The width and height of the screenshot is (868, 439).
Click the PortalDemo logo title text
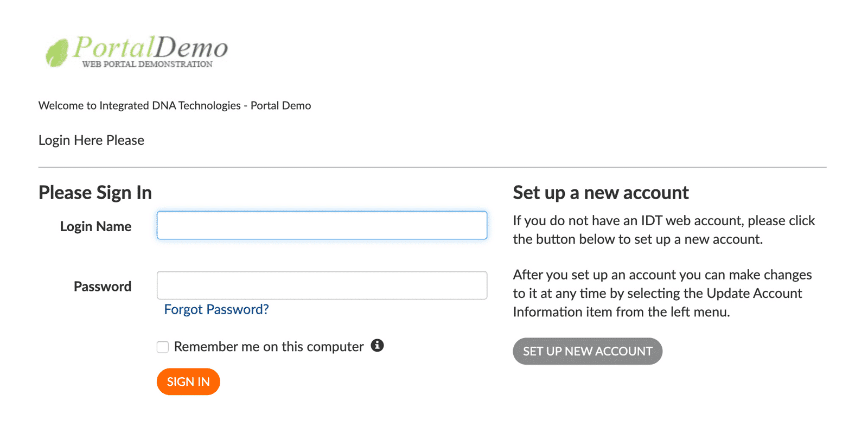coord(150,48)
